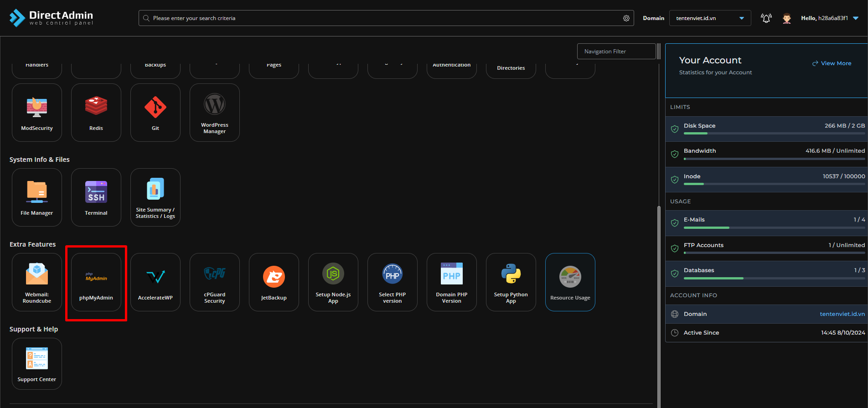The height and width of the screenshot is (408, 868).
Task: Open JetBackup
Action: pos(274,282)
